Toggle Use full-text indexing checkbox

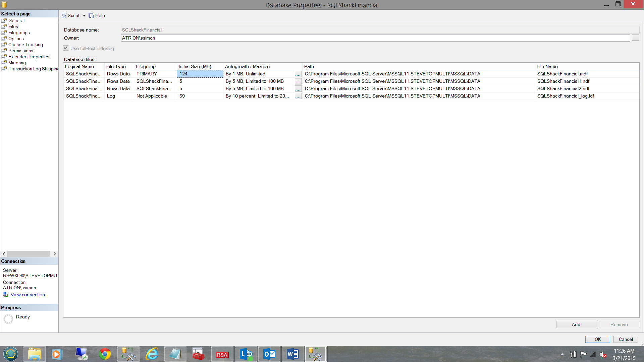pos(66,48)
